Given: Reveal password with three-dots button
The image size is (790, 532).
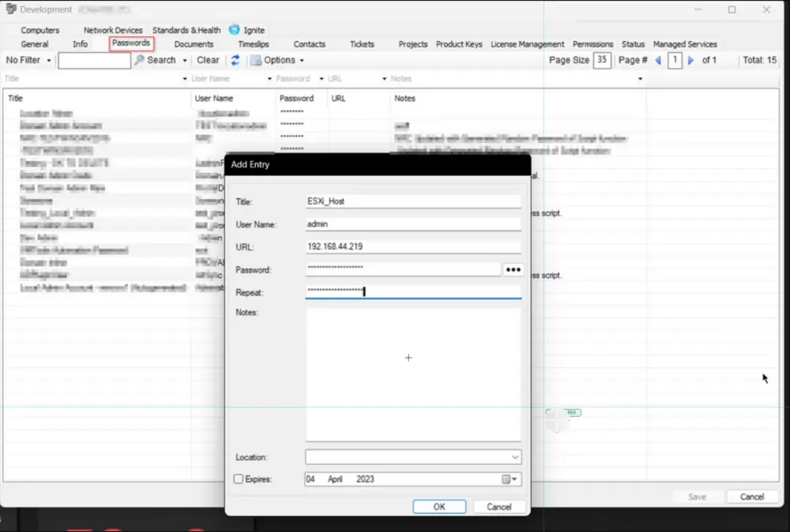Looking at the screenshot, I should [513, 270].
